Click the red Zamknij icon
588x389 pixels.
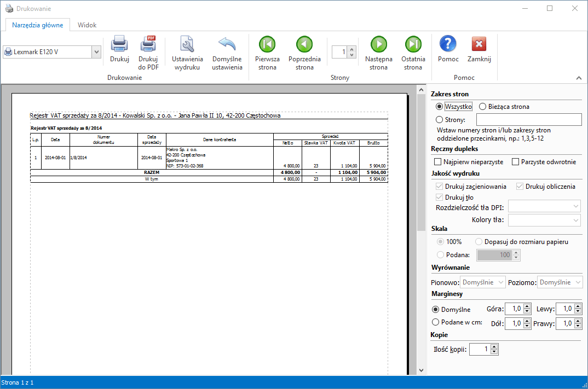pyautogui.click(x=479, y=44)
